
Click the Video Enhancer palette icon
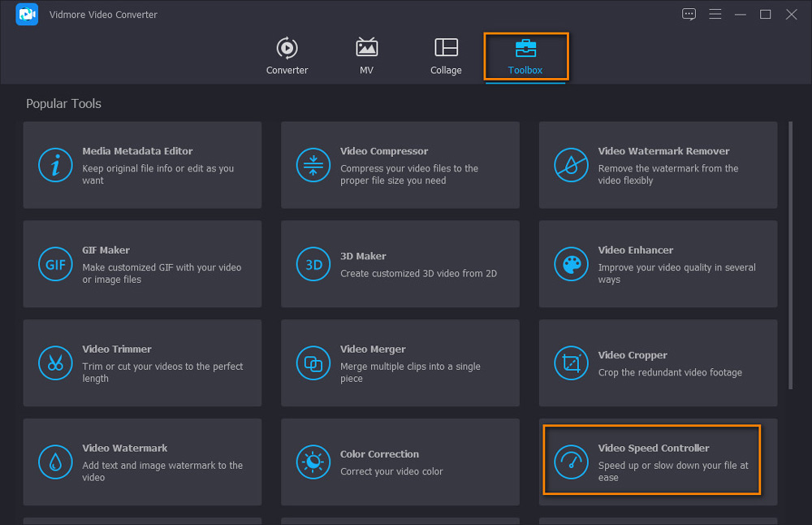tap(571, 264)
